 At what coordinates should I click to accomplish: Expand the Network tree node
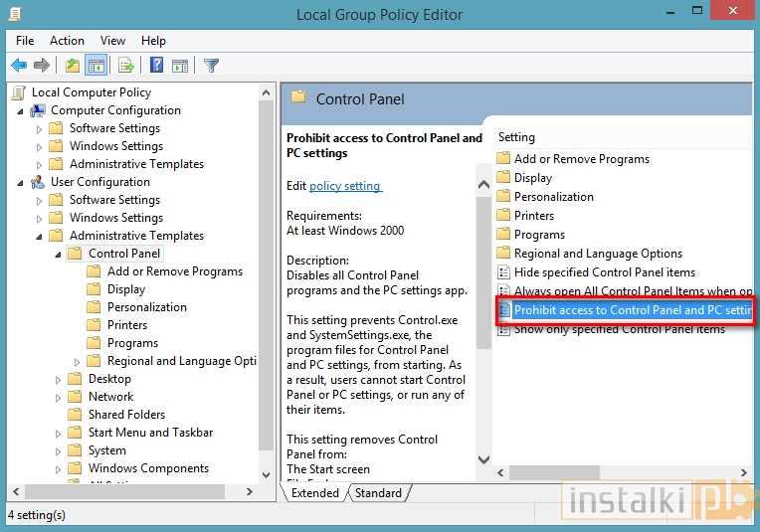tap(58, 398)
